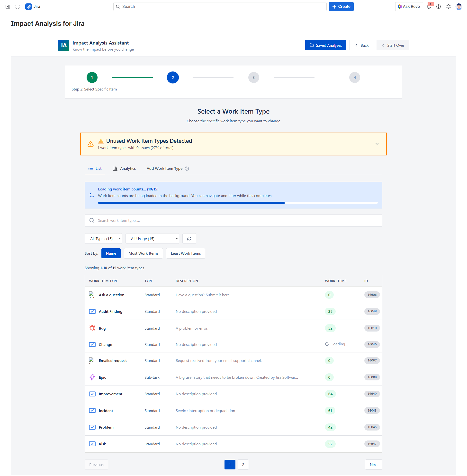Open Jira settings gear
This screenshot has height=476, width=467.
tap(448, 7)
